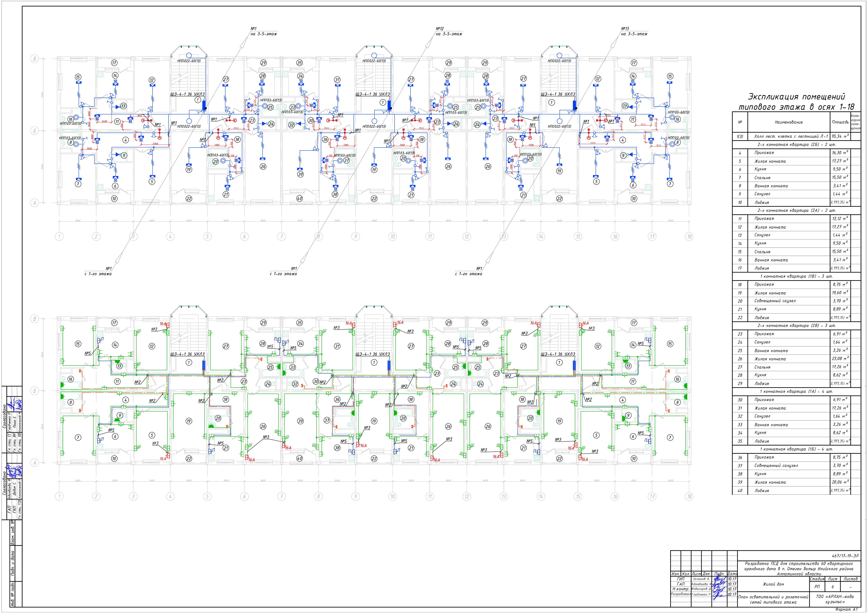Click axis bubble 5 on lower floor plan
The height and width of the screenshot is (613, 868).
tap(207, 497)
